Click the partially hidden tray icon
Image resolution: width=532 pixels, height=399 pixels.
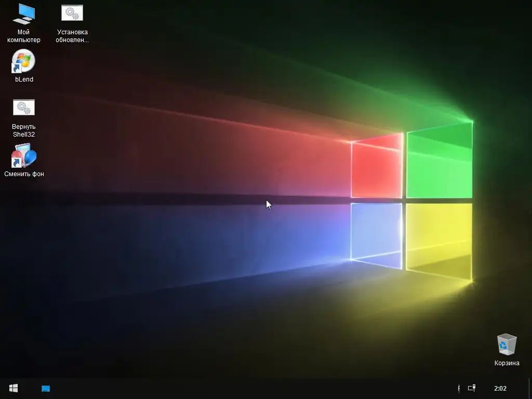point(459,388)
